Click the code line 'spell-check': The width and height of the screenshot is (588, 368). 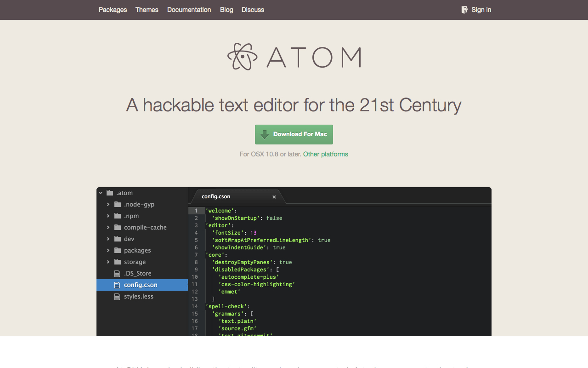click(228, 306)
